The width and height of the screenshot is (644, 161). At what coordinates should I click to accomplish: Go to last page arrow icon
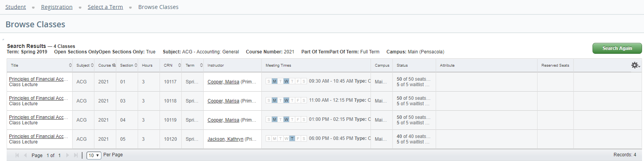tap(76, 155)
